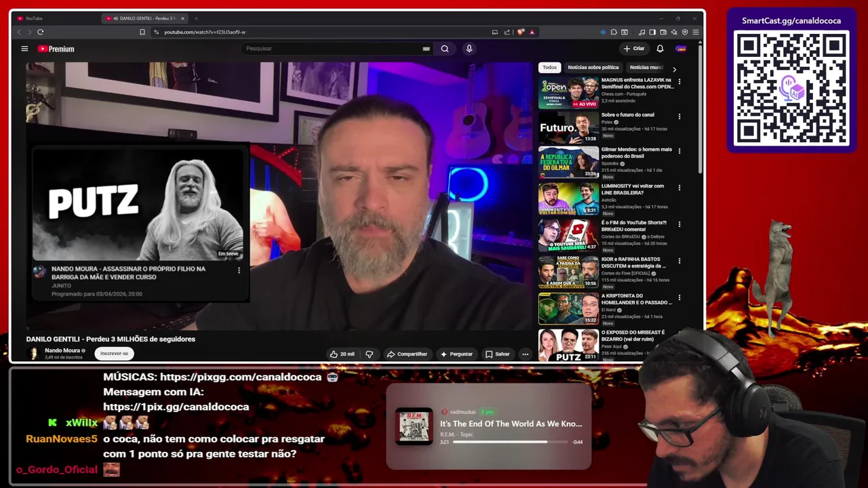Click the search magnifier button
Image resolution: width=868 pixels, height=488 pixels.
445,49
